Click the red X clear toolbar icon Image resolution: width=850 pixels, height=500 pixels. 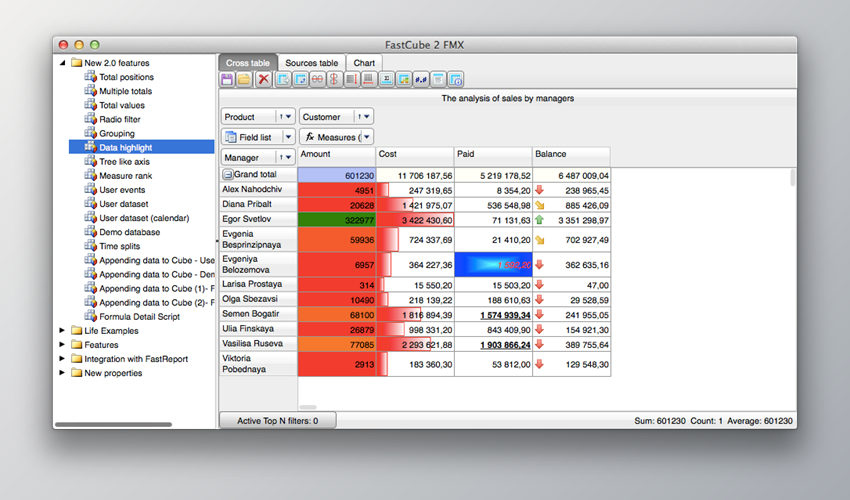click(x=263, y=80)
